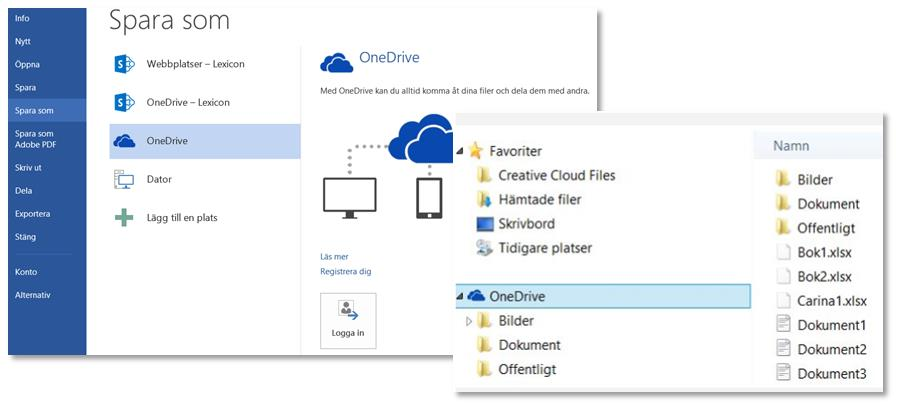Choose Lägg till en plats
This screenshot has width=898, height=405.
coord(204,218)
